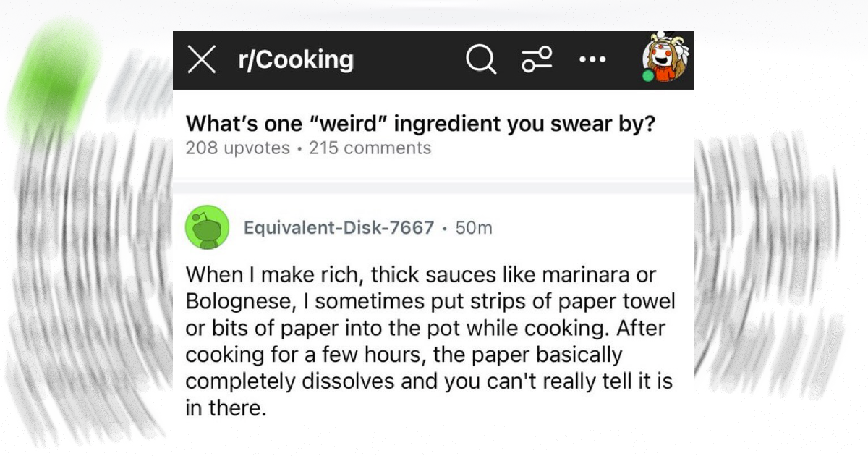Expand the post options via the three-dot menu
868x456 pixels.
tap(593, 60)
